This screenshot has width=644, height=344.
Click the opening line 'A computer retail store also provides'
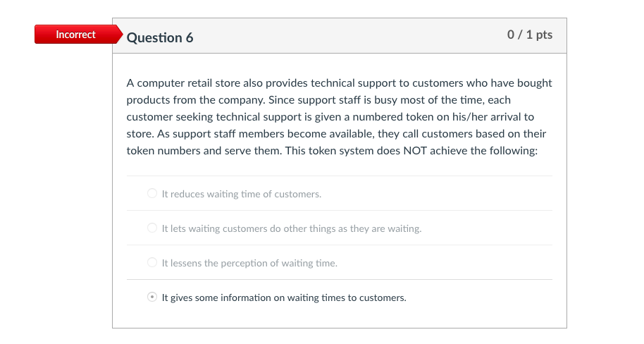pos(217,83)
